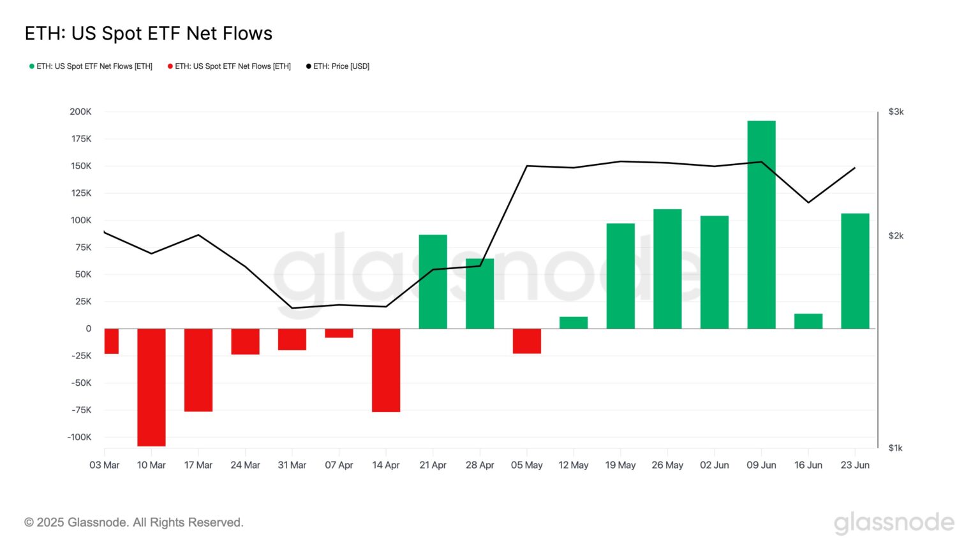Image resolution: width=980 pixels, height=551 pixels.
Task: Click the 19 May green bar
Action: point(620,275)
